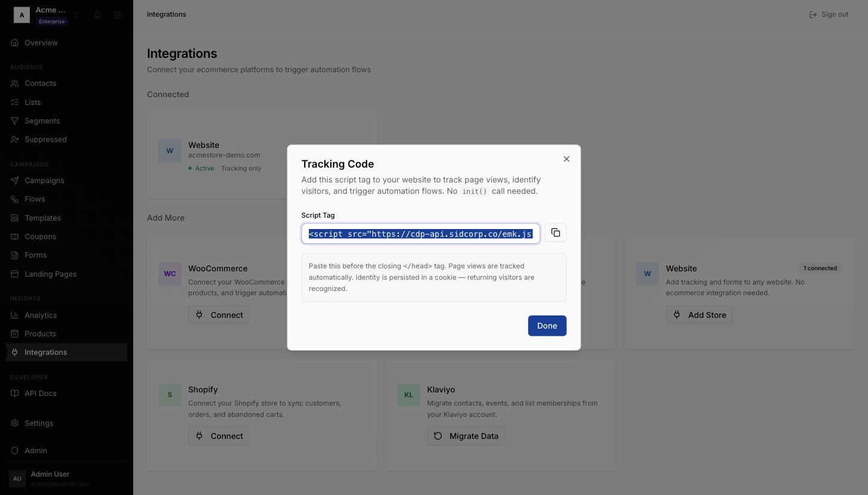Go to Landing Pages
The width and height of the screenshot is (868, 495).
click(67, 274)
